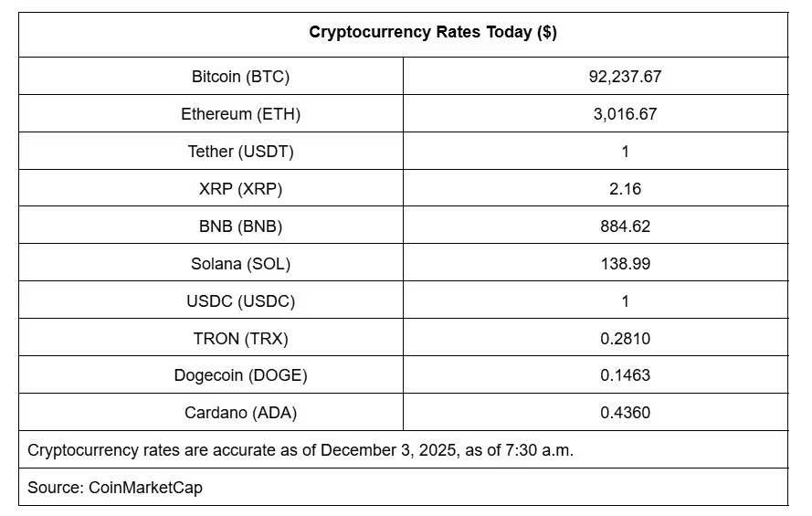Click the Bitcoin price 92,237.67

[x=625, y=77]
